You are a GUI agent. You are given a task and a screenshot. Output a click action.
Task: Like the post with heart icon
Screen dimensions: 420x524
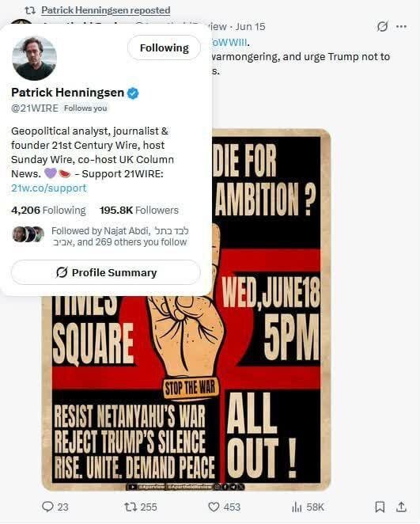(x=214, y=507)
